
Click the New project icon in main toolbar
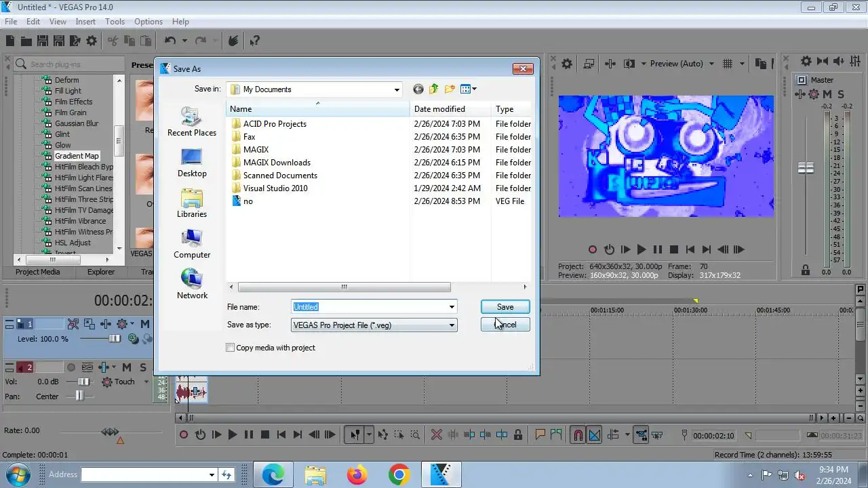point(11,41)
